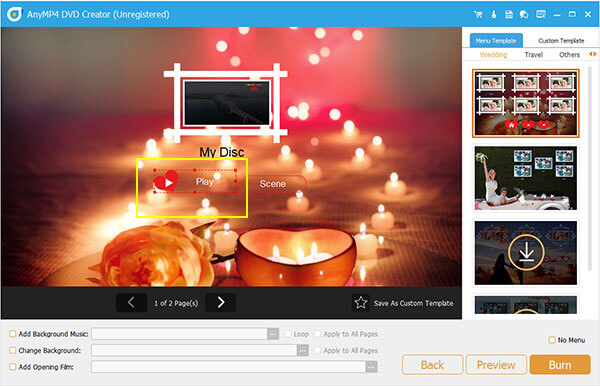Open the support chat bubbles icon

point(524,15)
